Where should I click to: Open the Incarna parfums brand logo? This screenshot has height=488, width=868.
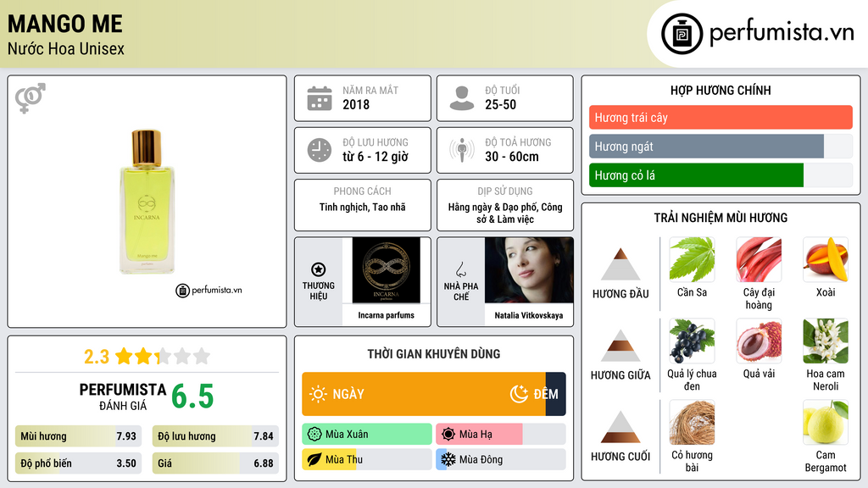[386, 270]
